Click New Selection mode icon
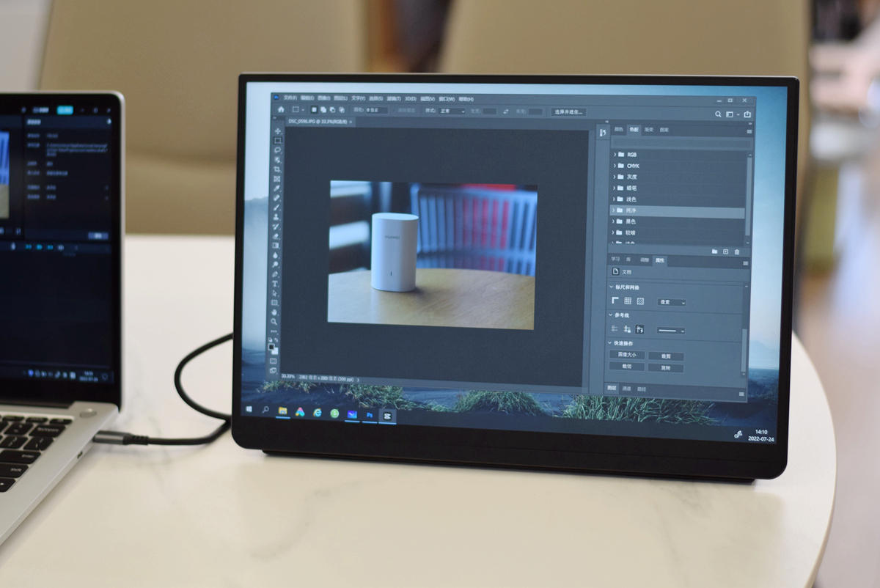880x588 pixels. (x=315, y=110)
